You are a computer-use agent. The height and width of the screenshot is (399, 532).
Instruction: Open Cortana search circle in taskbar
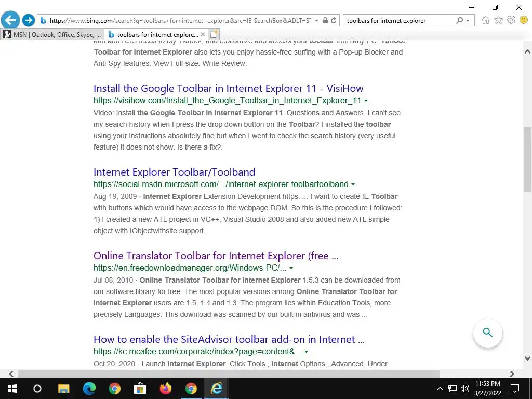[x=37, y=389]
